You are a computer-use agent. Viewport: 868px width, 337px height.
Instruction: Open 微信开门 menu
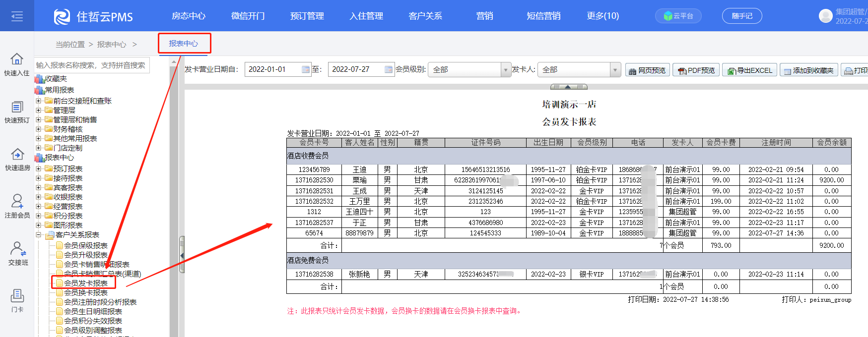[x=248, y=16]
